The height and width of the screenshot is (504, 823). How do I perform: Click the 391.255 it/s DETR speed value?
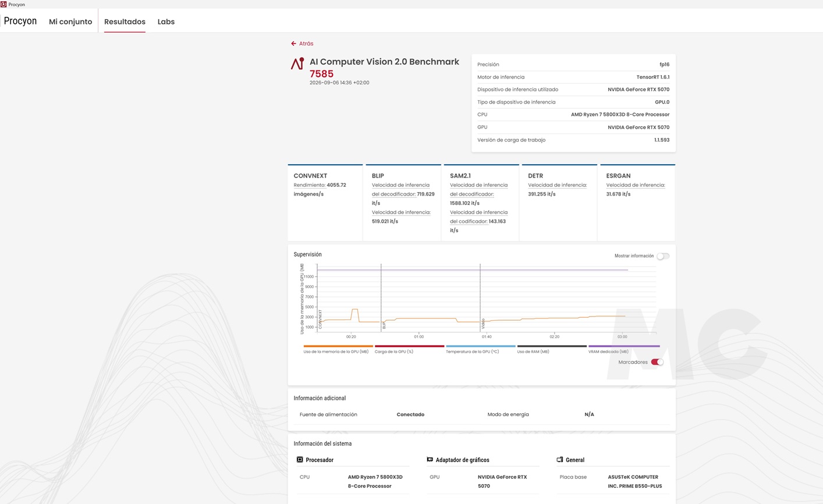tap(542, 194)
